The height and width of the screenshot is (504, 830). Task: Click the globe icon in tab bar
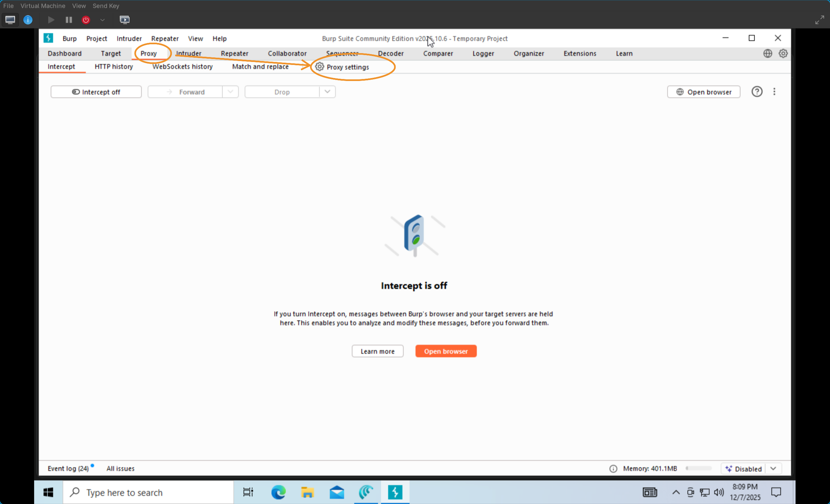767,53
